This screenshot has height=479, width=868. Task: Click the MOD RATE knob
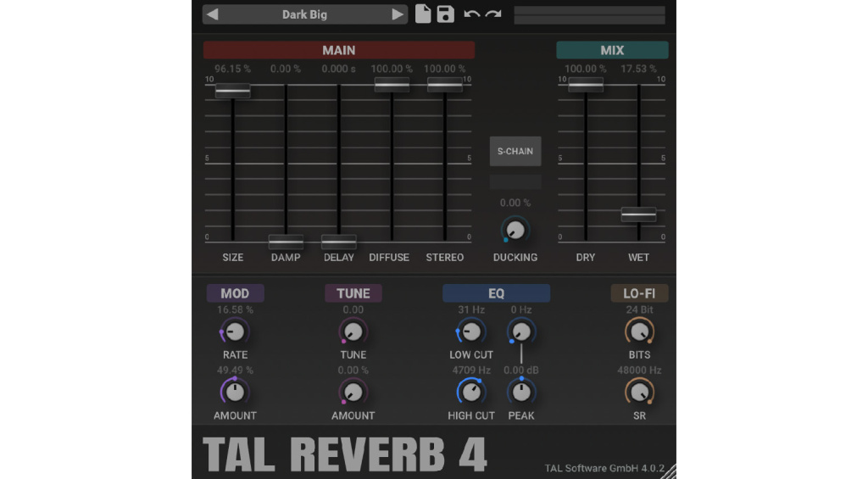pyautogui.click(x=235, y=331)
